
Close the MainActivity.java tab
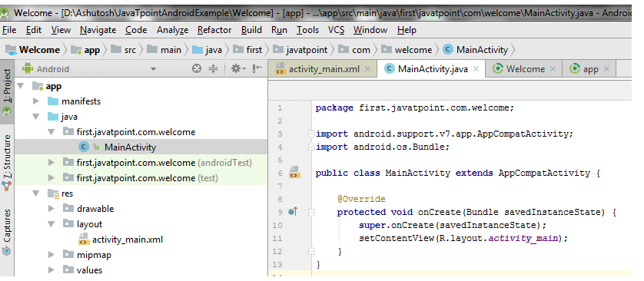[476, 69]
